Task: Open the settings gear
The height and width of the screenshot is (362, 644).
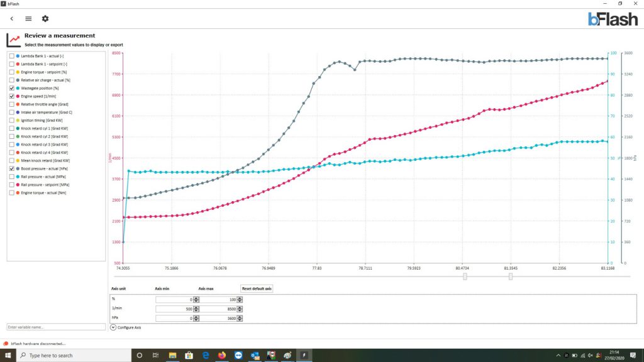Action: [45, 19]
